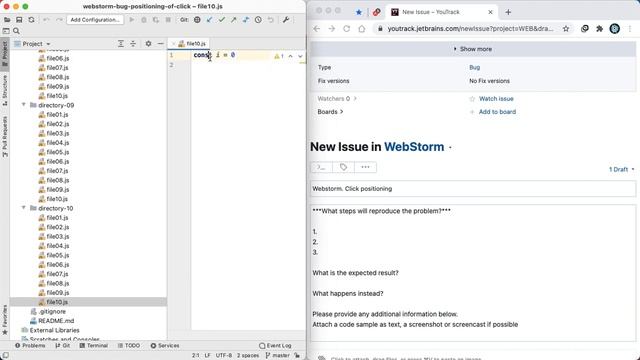Image resolution: width=640 pixels, height=360 pixels.
Task: Click the Redo arrow in WebStorm toolbar
Action: pyautogui.click(x=59, y=20)
